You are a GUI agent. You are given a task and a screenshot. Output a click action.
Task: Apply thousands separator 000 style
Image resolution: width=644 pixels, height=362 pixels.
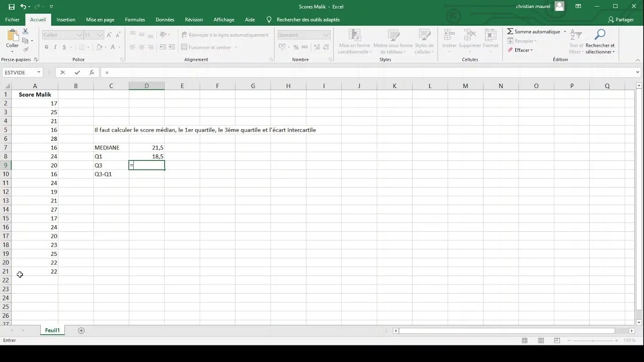[305, 47]
